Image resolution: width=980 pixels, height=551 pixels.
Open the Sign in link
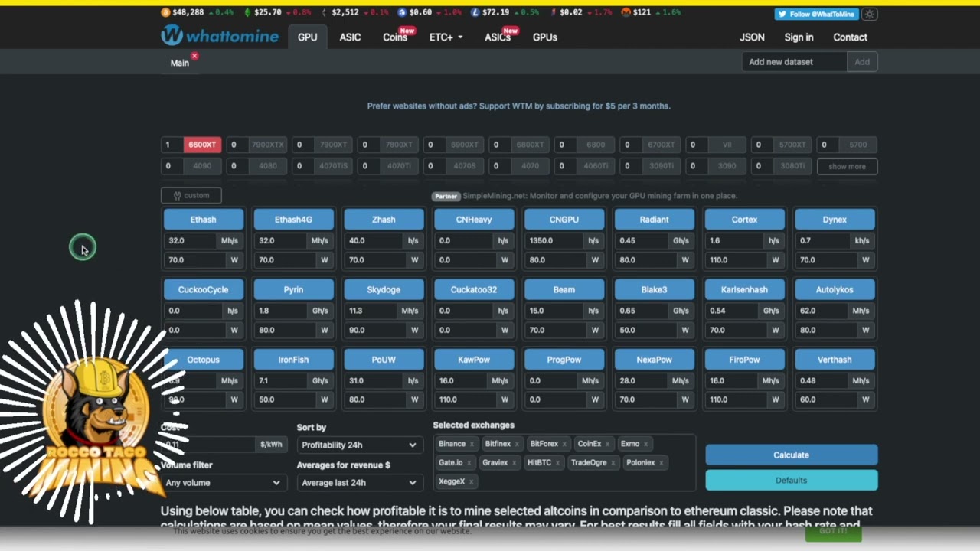click(799, 37)
